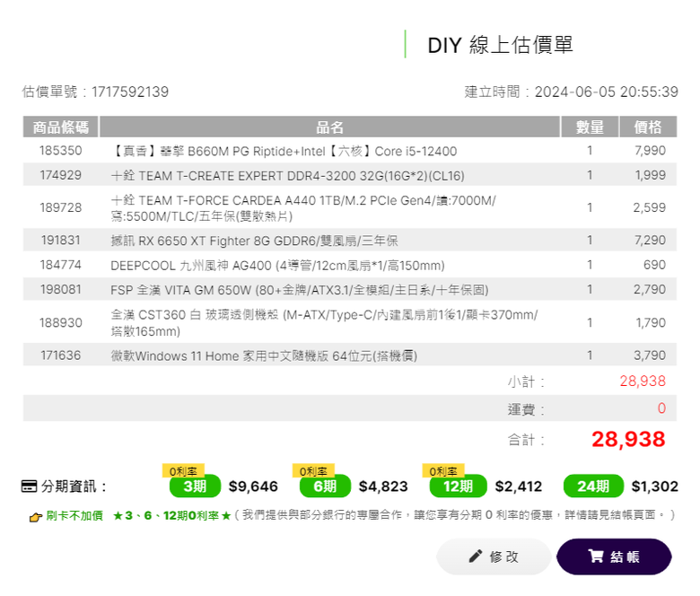This screenshot has height=596, width=700.
Task: Click the quote number 1717592139
Action: [x=130, y=92]
